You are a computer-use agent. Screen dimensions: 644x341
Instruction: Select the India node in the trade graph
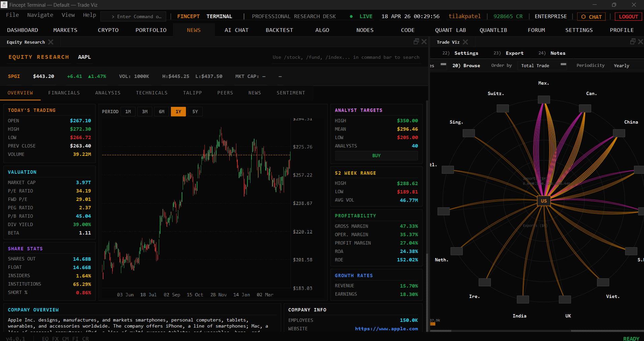pos(523,299)
